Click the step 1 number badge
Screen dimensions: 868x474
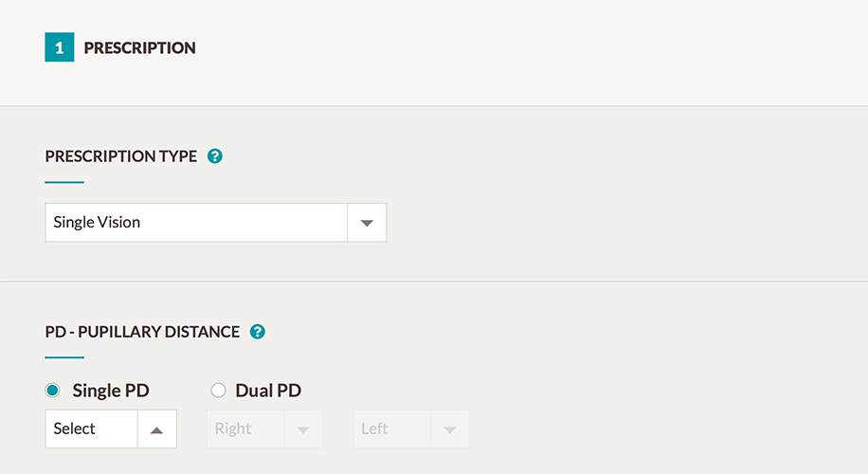[x=60, y=47]
